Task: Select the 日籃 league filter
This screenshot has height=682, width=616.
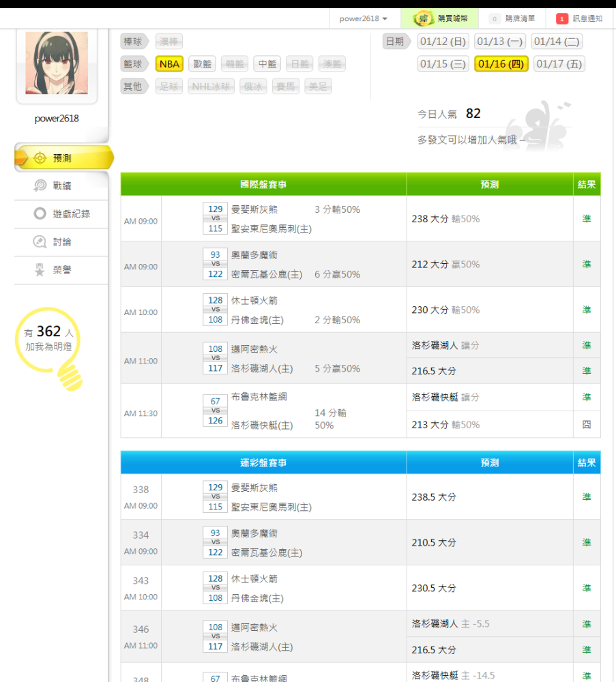Action: [x=299, y=64]
